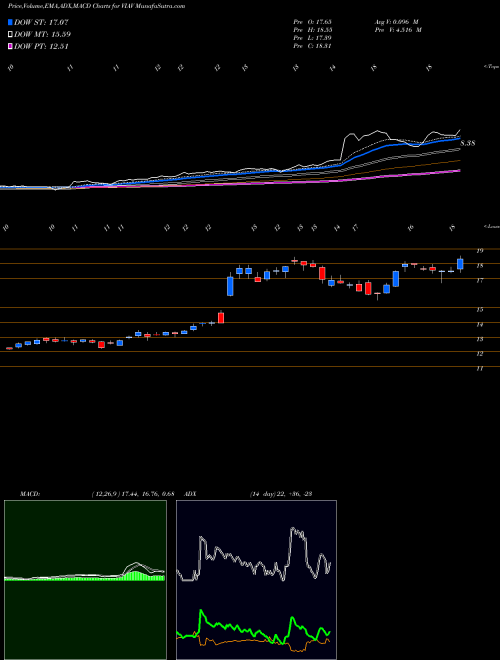
Task: Click the ADX indicator chart panel
Action: 256,580
